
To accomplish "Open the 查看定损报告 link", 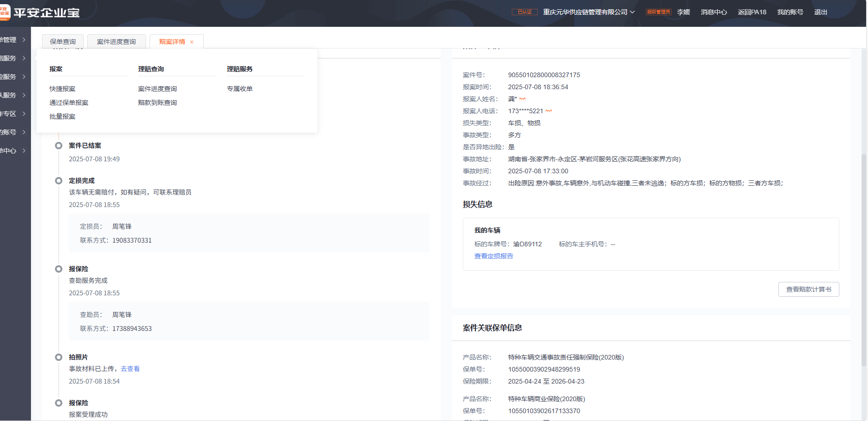I will click(493, 256).
